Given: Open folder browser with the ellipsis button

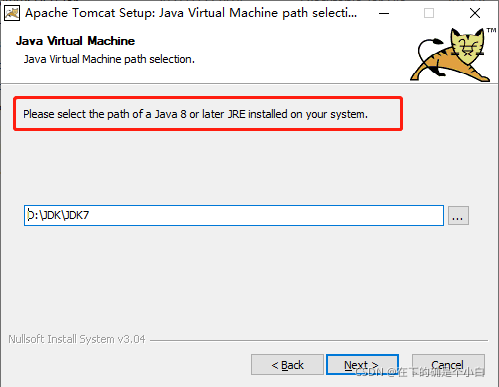Looking at the screenshot, I should click(x=458, y=216).
